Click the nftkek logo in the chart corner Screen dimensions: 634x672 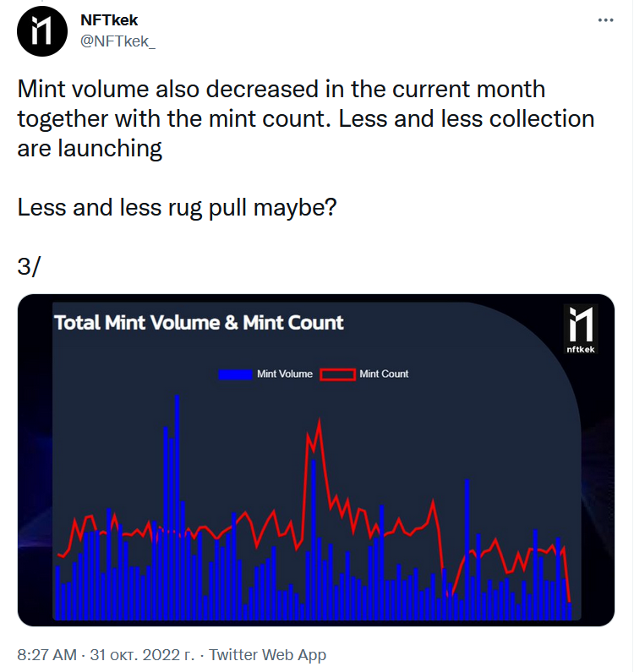(x=581, y=330)
